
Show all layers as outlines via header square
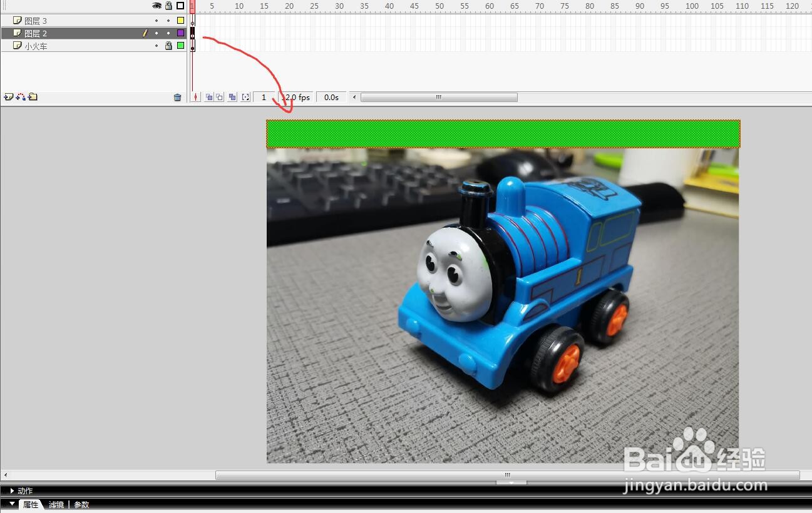(180, 6)
